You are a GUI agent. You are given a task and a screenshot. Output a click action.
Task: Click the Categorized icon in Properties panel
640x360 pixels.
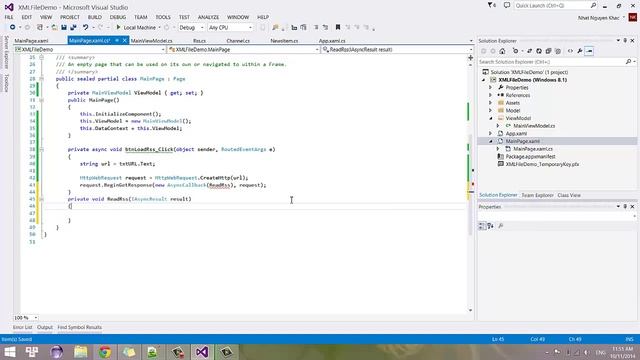pyautogui.click(x=482, y=226)
